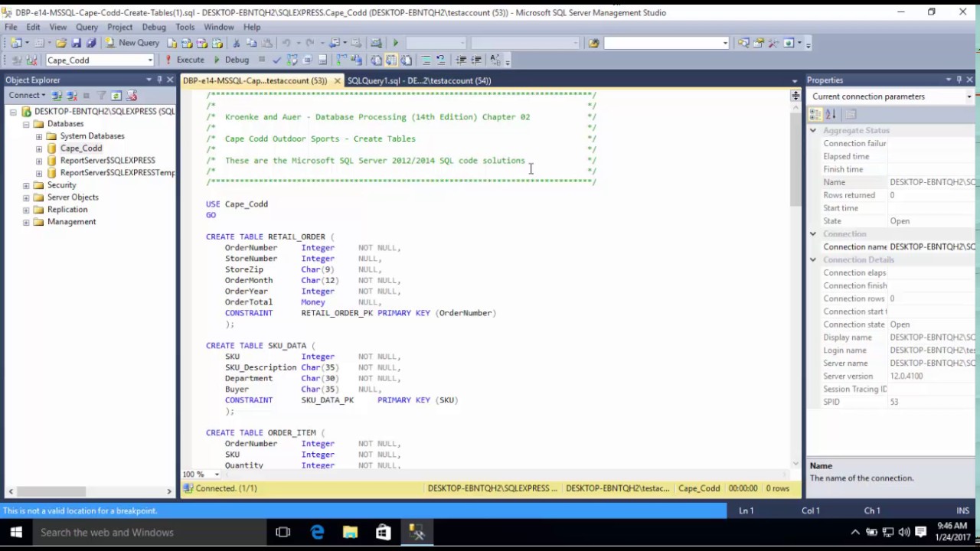The height and width of the screenshot is (551, 980).
Task: Click the Windows search box on taskbar
Action: [145, 533]
